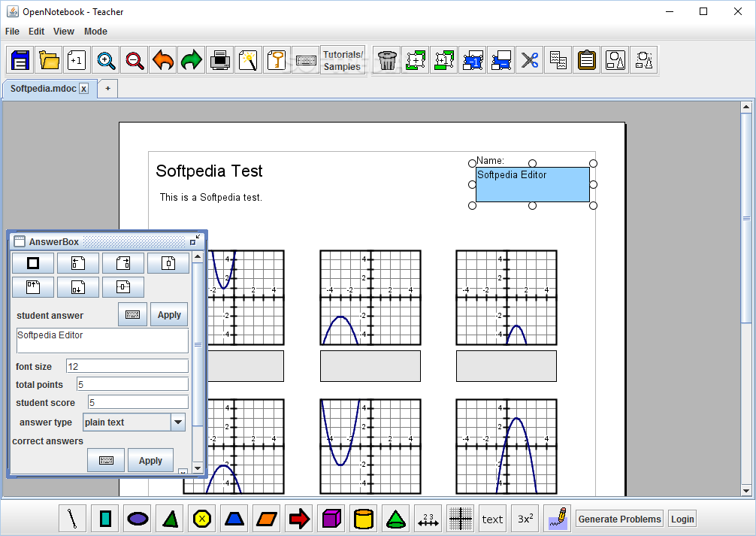Select the purple oval shape tool
The width and height of the screenshot is (756, 536).
tap(137, 519)
